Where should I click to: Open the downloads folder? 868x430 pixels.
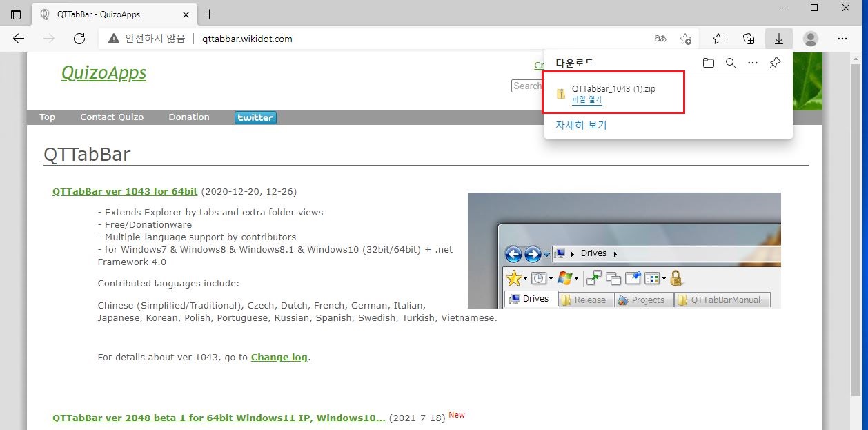(x=709, y=63)
